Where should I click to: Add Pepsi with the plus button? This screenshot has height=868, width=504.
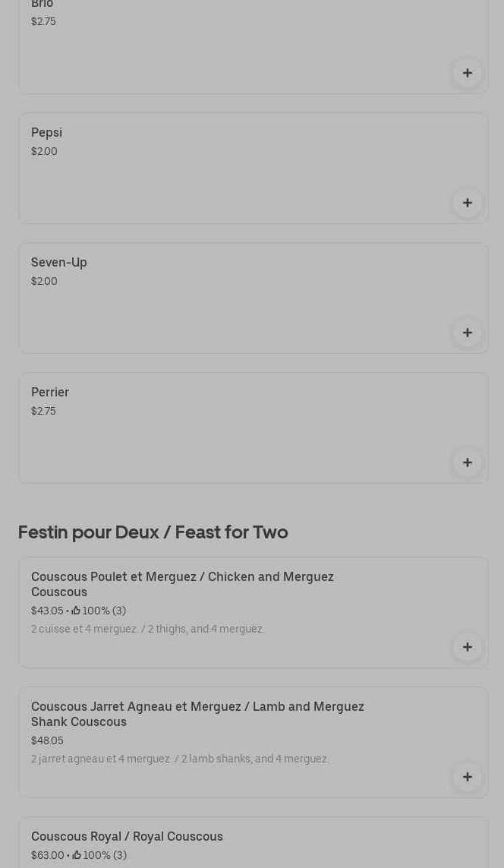point(467,203)
